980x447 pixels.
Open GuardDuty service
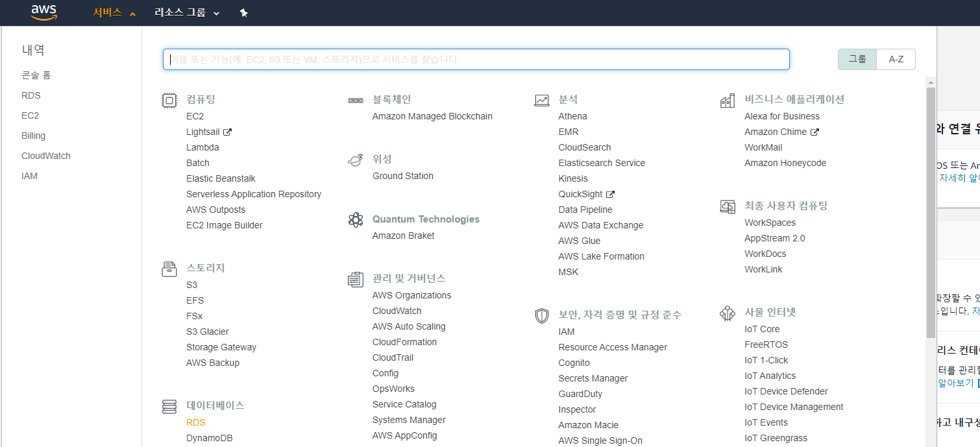click(x=581, y=394)
